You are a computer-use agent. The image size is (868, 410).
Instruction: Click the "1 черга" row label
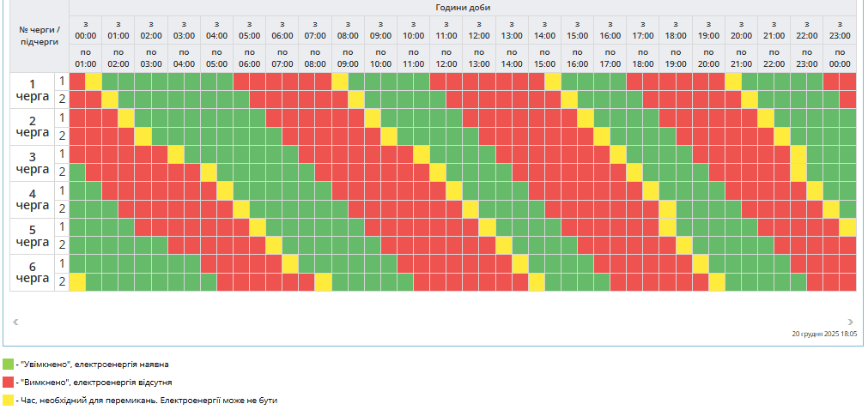coord(33,90)
